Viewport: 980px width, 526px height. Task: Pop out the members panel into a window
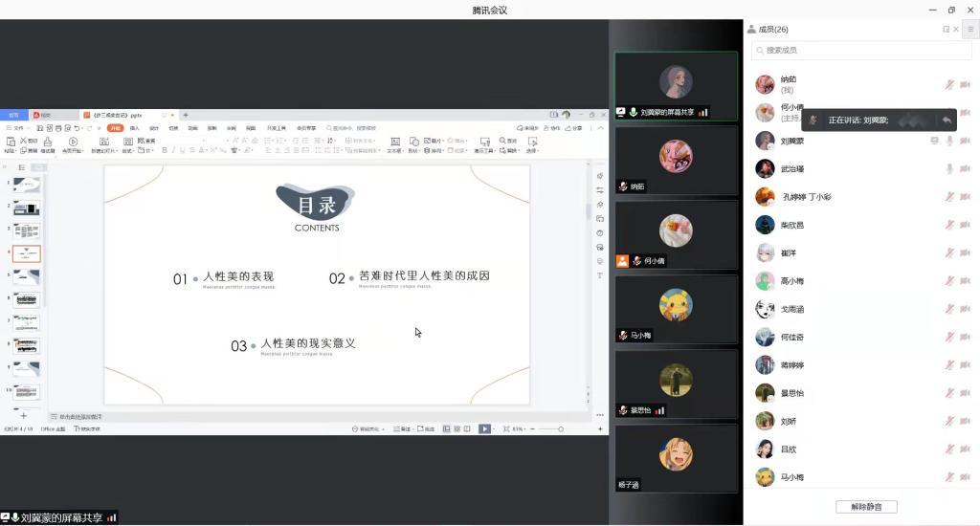click(946, 30)
